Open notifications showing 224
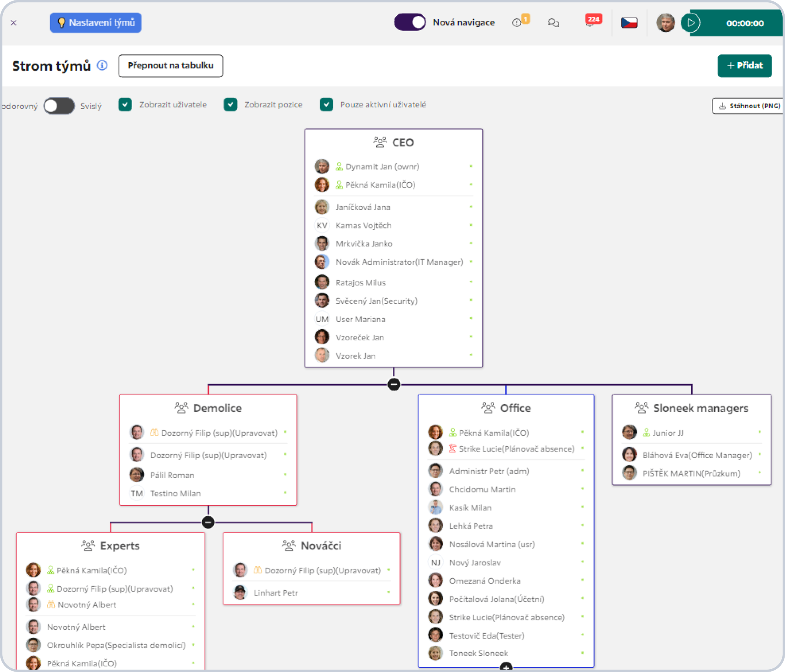This screenshot has width=785, height=672. coord(593,20)
